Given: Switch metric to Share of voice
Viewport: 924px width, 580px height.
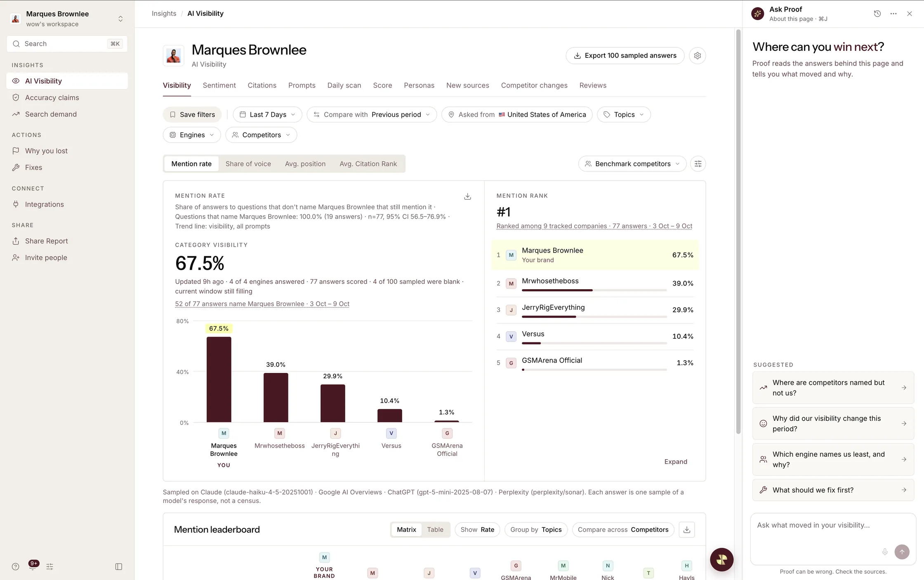Looking at the screenshot, I should click(x=248, y=164).
